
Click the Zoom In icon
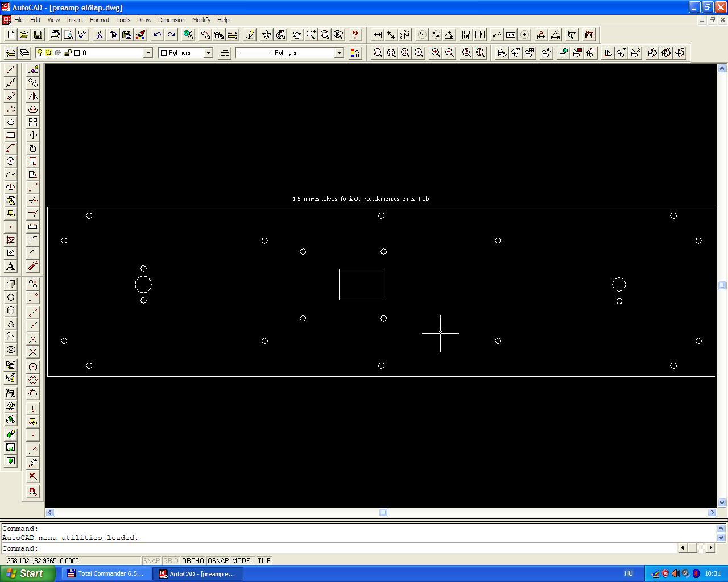[x=436, y=53]
